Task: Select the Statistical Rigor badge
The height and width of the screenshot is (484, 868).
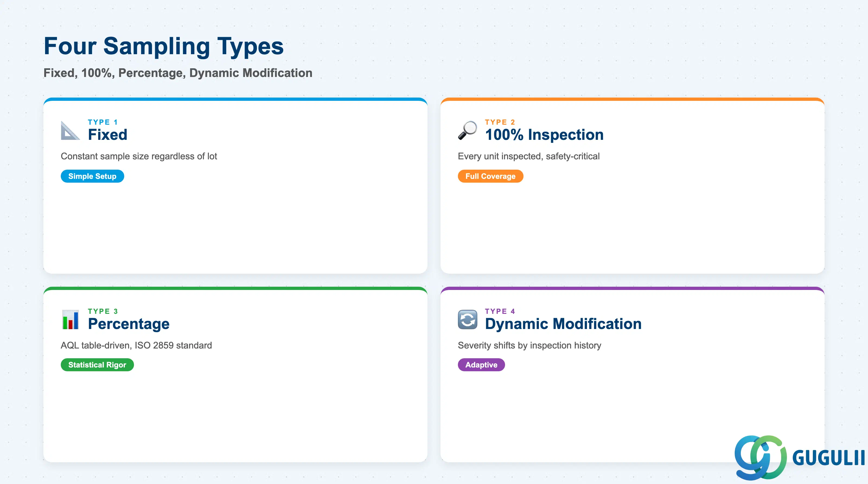Action: point(97,365)
